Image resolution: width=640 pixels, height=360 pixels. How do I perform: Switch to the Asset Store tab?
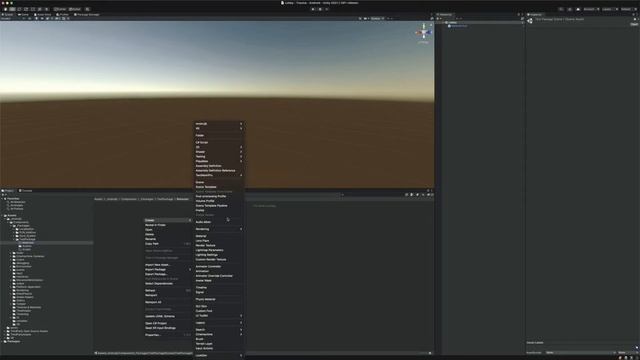point(43,14)
